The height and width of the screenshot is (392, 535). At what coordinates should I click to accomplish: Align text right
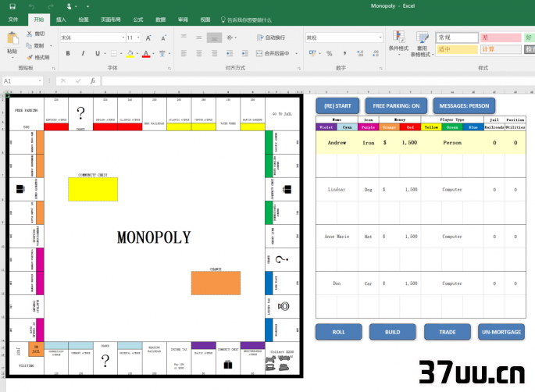click(214, 53)
